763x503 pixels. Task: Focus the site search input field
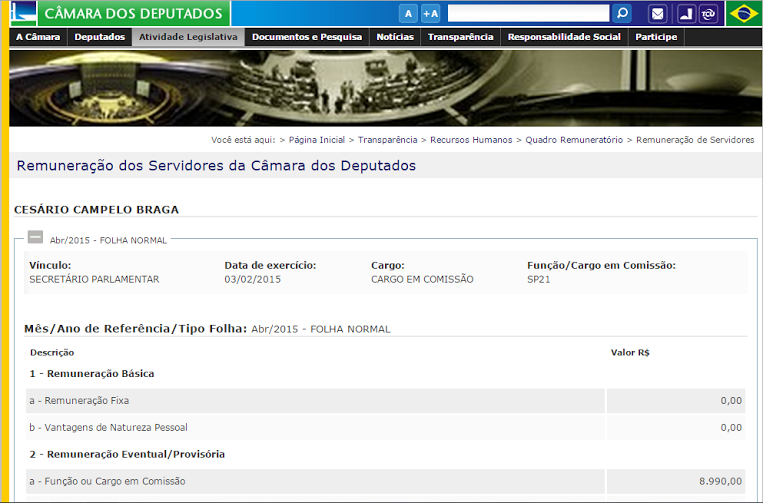(528, 13)
